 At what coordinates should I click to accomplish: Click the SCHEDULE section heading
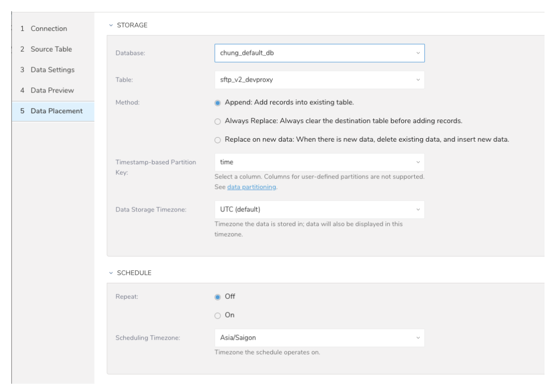pyautogui.click(x=134, y=273)
